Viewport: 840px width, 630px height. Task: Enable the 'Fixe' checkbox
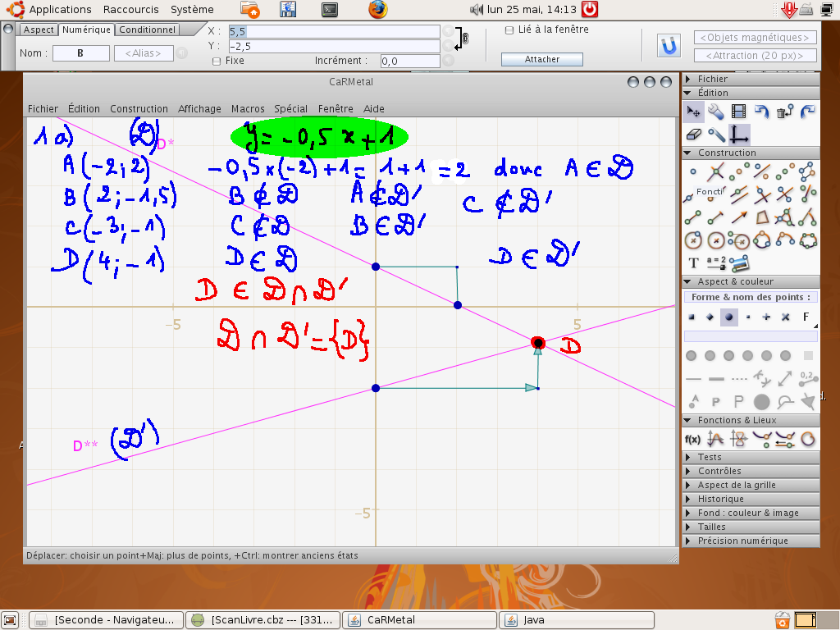point(217,61)
